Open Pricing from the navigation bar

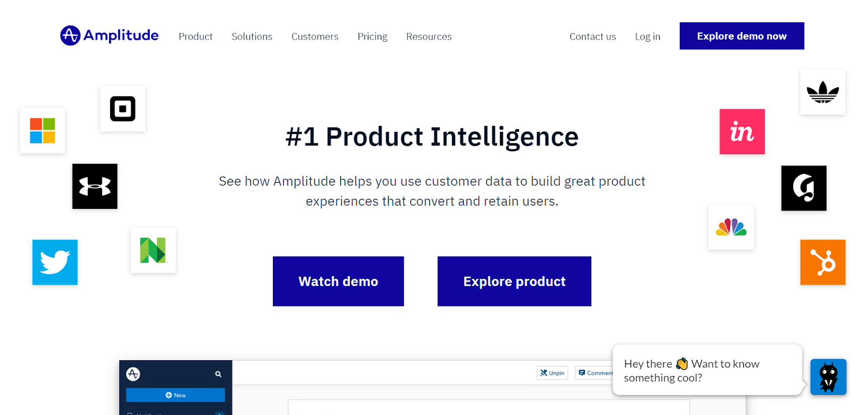coord(372,36)
